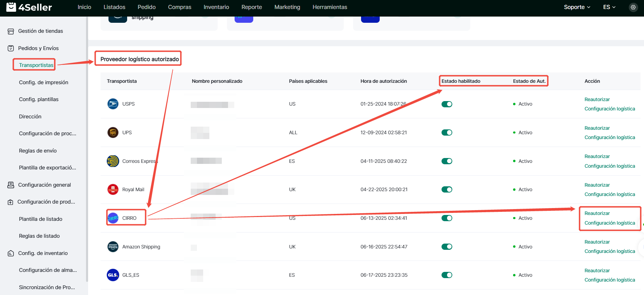
Task: Select Transportistas in the sidebar
Action: [x=36, y=65]
